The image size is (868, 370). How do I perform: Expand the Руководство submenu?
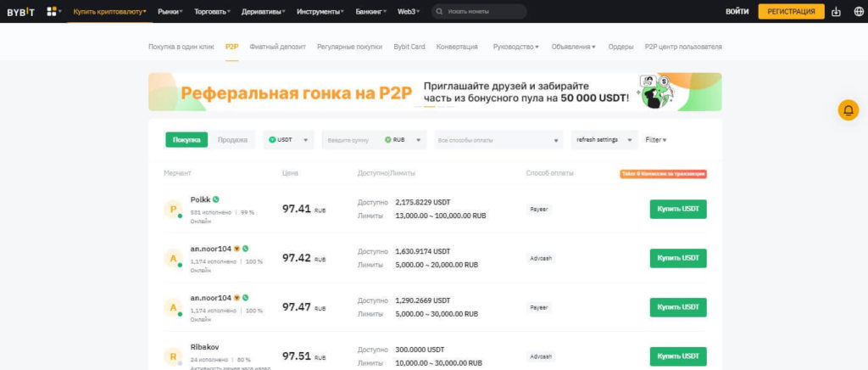click(516, 47)
